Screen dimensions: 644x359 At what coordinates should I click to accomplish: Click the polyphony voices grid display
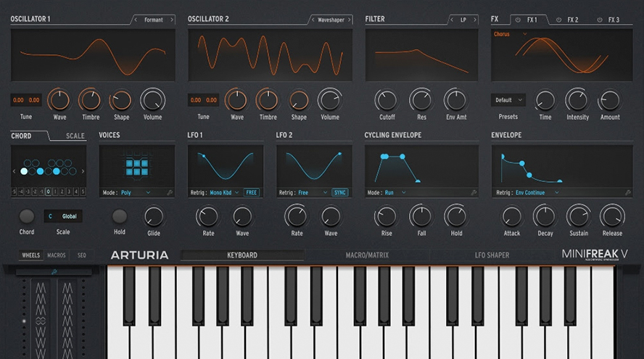pos(137,168)
